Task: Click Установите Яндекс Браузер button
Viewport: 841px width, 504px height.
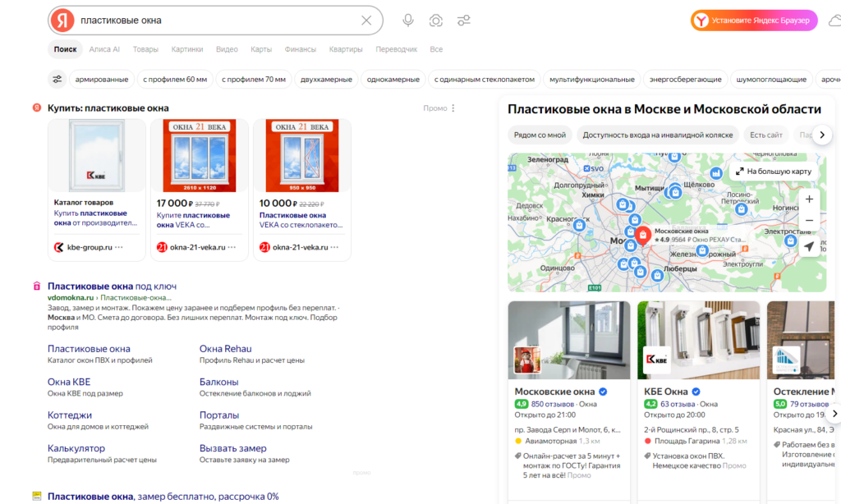Action: (754, 21)
